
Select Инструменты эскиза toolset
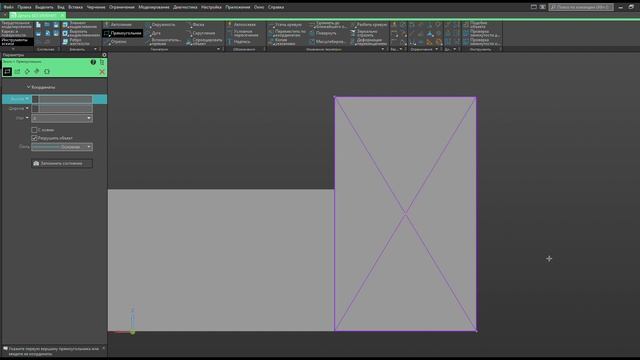pyautogui.click(x=16, y=42)
